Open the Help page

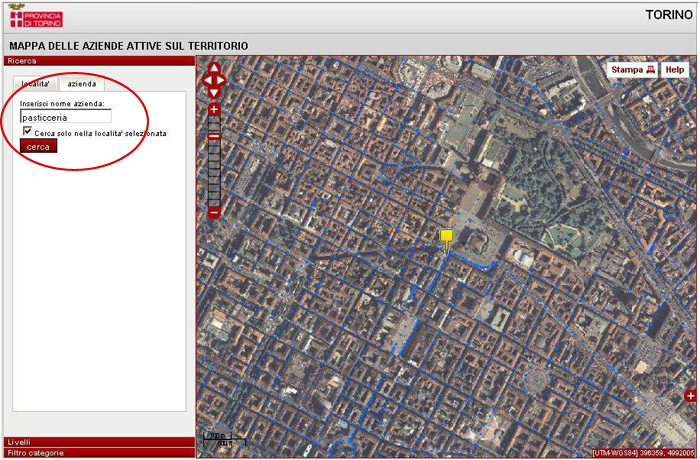(675, 70)
